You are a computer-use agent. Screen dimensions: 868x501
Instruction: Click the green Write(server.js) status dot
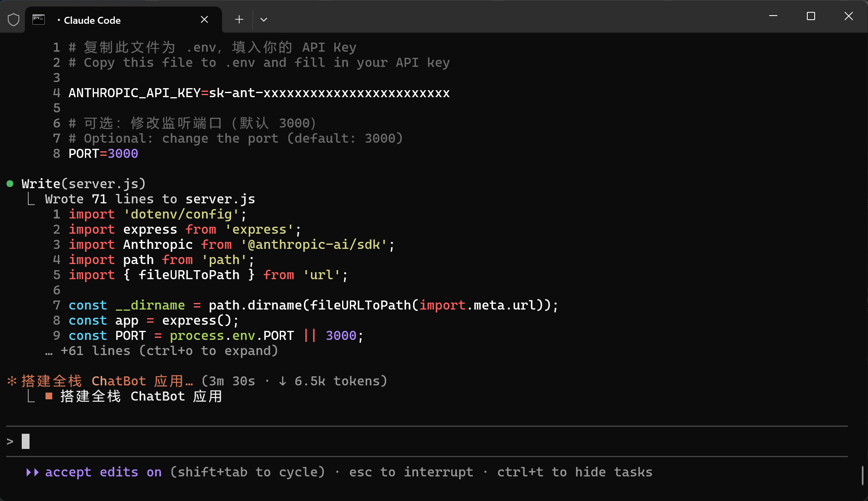[x=10, y=184]
